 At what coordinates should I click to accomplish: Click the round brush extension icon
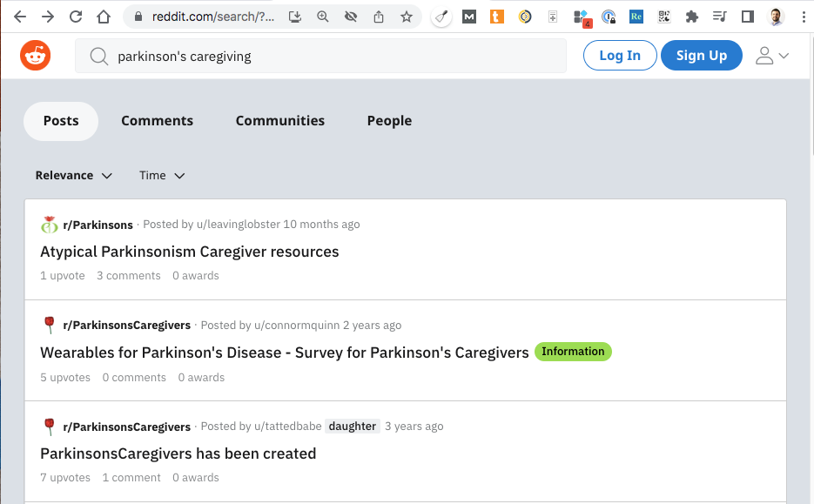click(x=441, y=17)
